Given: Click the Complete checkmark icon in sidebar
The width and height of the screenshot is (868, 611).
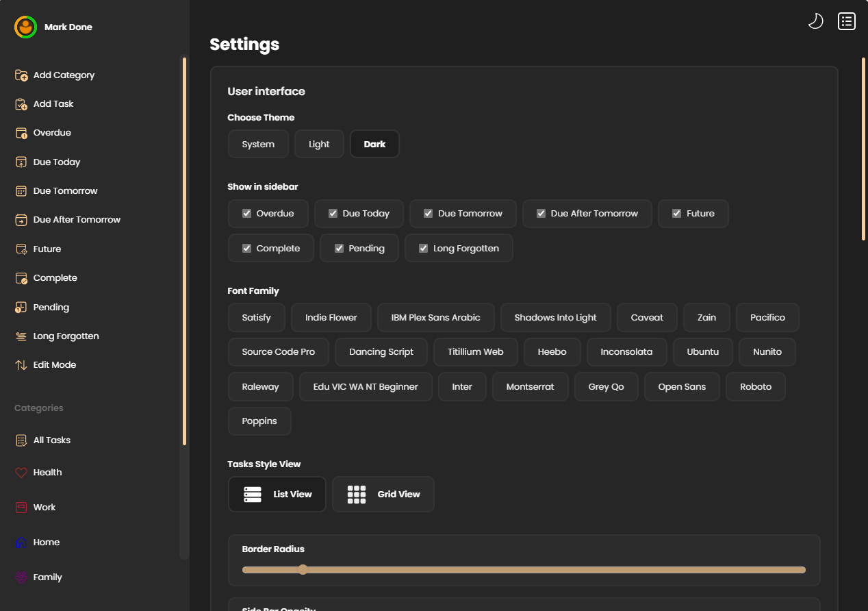Looking at the screenshot, I should pos(21,278).
